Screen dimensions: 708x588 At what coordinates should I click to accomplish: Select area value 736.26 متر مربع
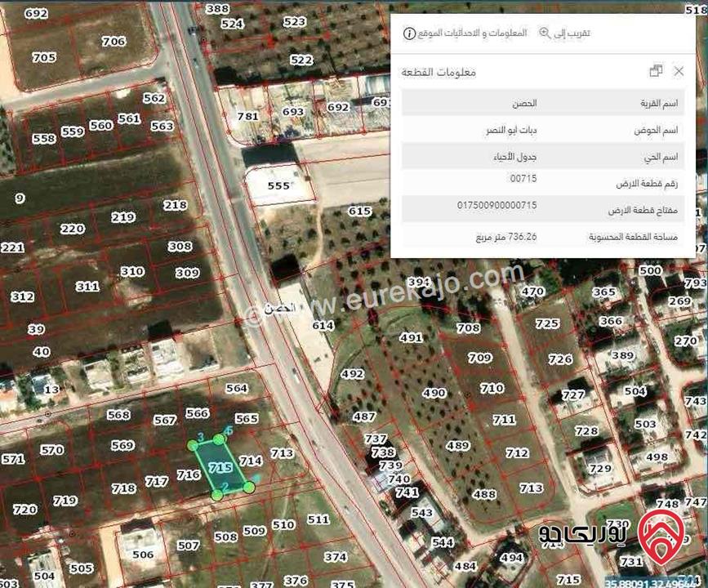tap(506, 237)
